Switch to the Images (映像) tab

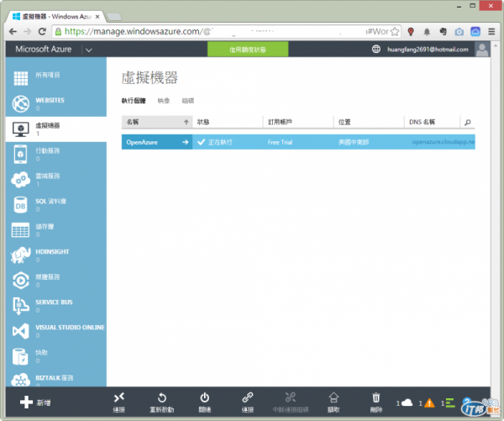pos(164,101)
